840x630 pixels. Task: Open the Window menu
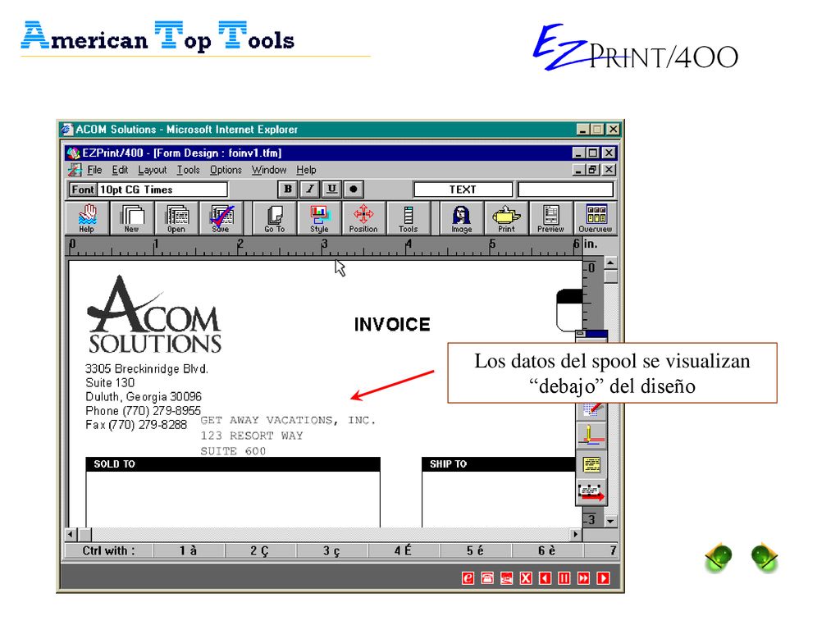(269, 170)
